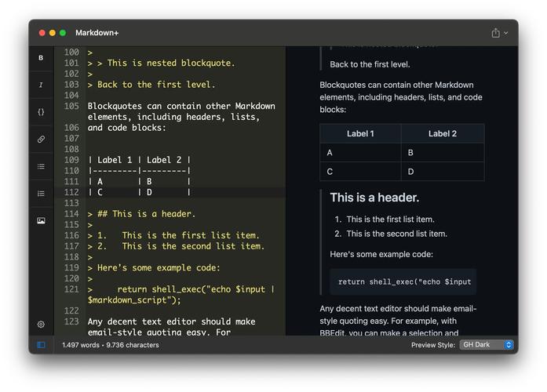Insert code block with braces icon
The height and width of the screenshot is (392, 547).
click(x=41, y=112)
